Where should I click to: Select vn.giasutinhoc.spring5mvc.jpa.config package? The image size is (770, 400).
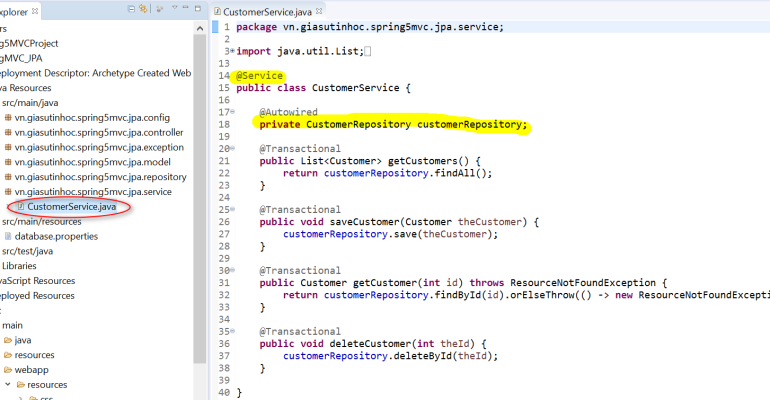click(92, 117)
